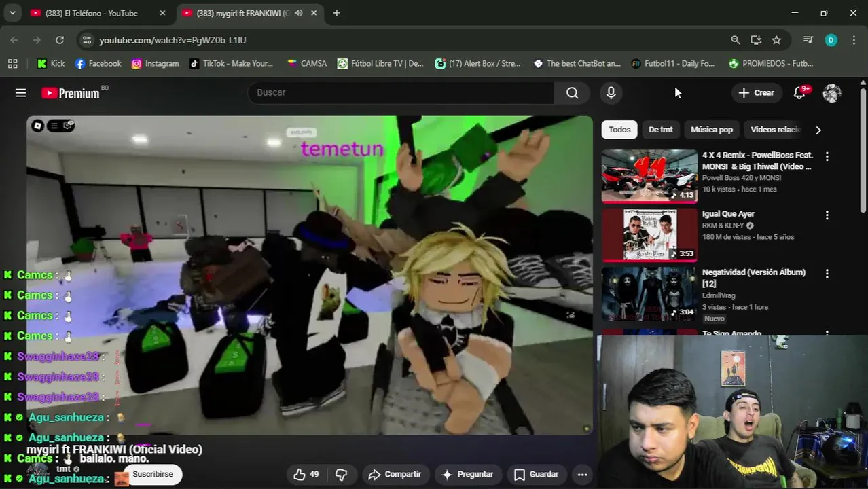Viewport: 868px width, 489px height.
Task: Focus the Buscar search field
Action: click(401, 93)
